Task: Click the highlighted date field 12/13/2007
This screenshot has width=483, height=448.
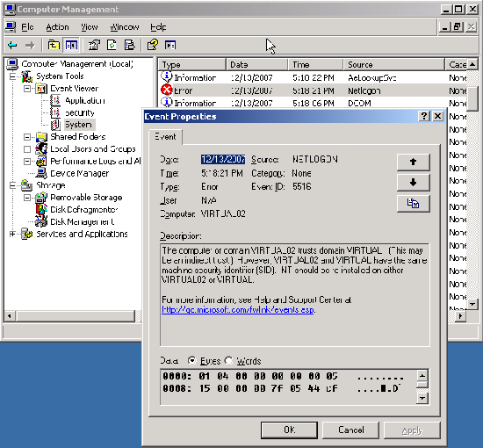Action: [x=223, y=159]
